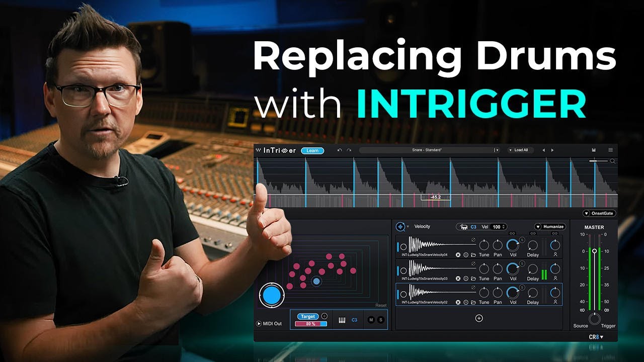
Task: Save preset with floppy disk icon
Action: point(594,150)
